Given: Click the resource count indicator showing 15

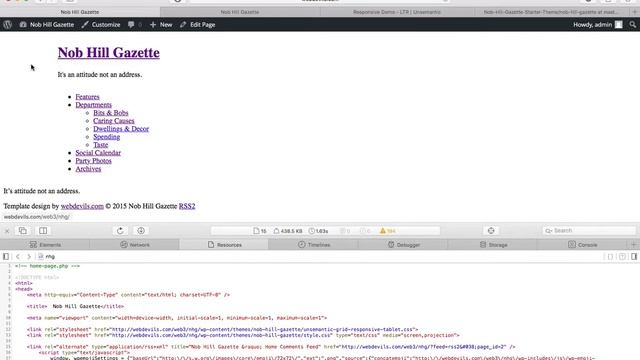Looking at the screenshot, I should (x=260, y=231).
